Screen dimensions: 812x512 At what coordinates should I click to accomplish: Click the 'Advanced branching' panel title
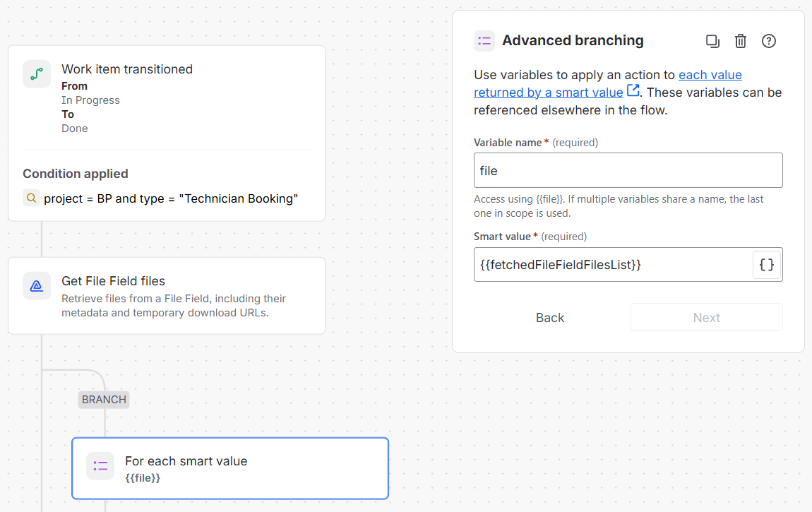click(x=573, y=40)
